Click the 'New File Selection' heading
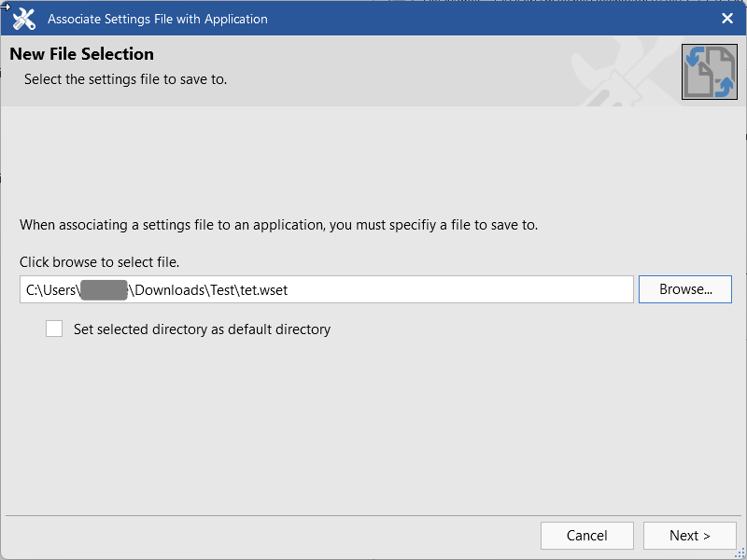This screenshot has height=560, width=747. [x=81, y=54]
